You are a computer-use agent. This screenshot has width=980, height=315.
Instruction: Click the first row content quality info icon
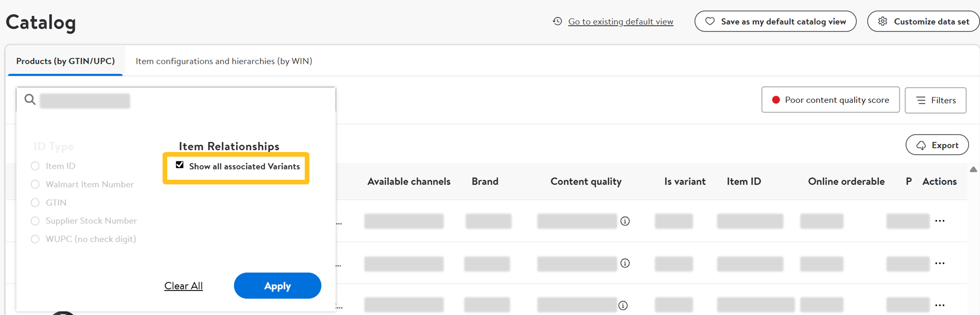[x=625, y=221]
